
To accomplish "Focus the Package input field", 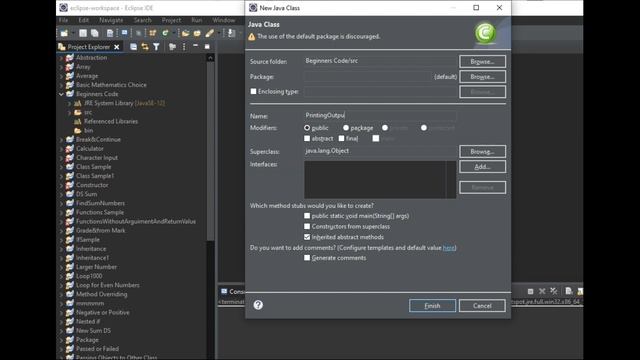I will click(367, 76).
